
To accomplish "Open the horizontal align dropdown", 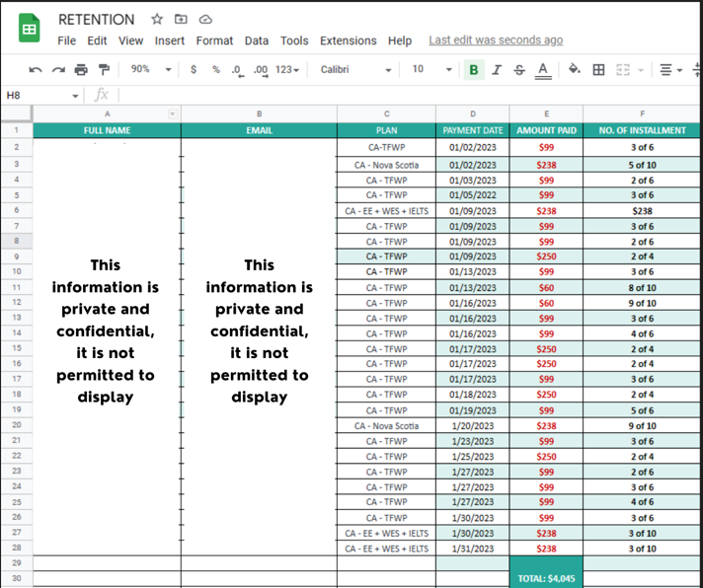I will [670, 70].
